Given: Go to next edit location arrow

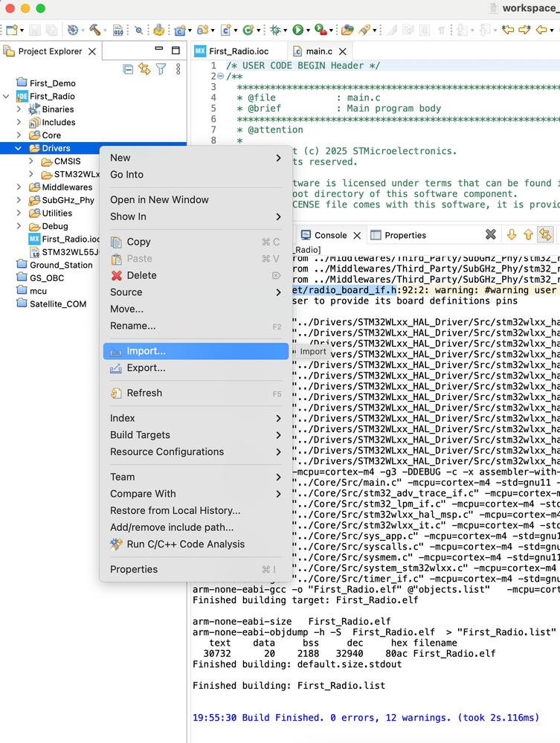Looking at the screenshot, I should tap(524, 30).
